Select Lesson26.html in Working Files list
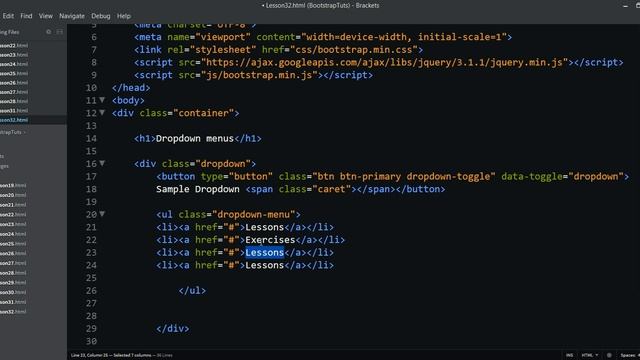Screen dimensions: 640x360 [x=14, y=83]
